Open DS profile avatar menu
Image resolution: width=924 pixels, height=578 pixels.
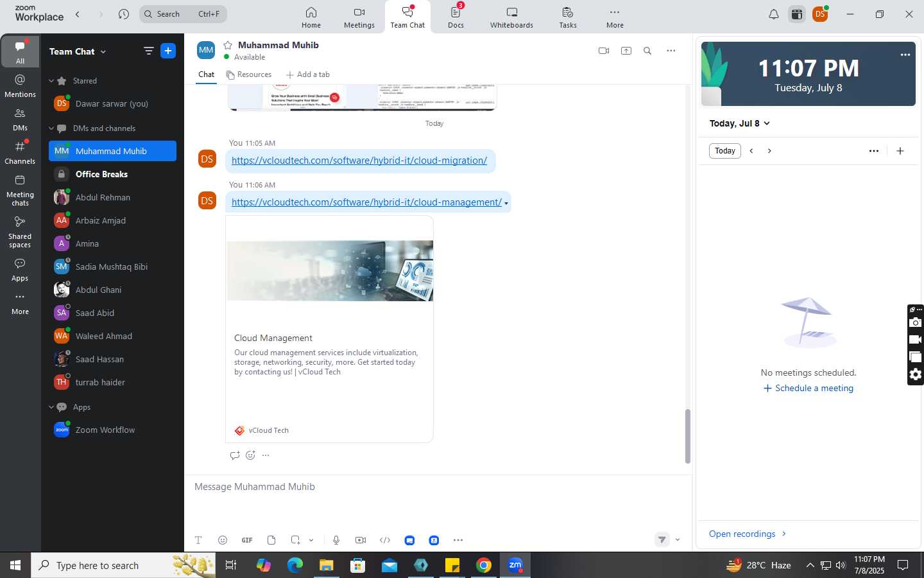coord(820,14)
